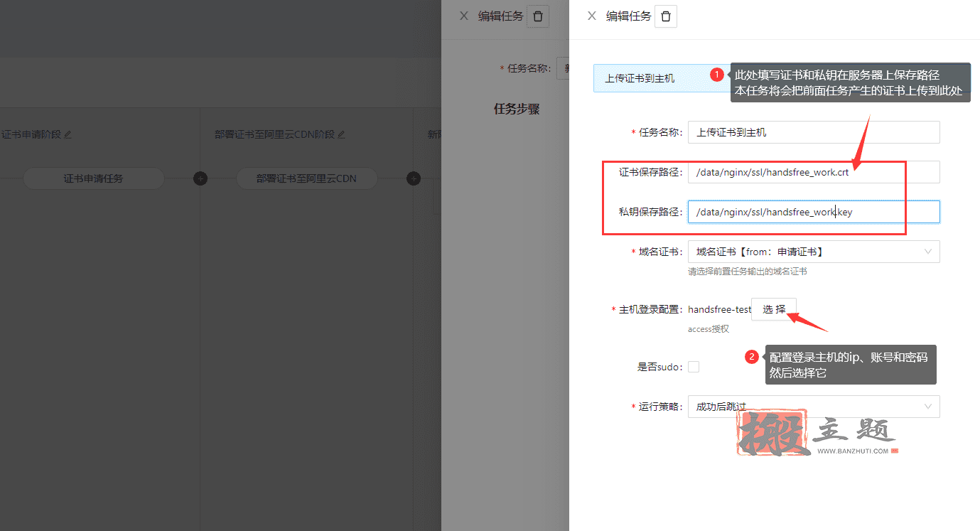
Task: Click 选择 button for 主机登录配置
Action: pyautogui.click(x=774, y=309)
